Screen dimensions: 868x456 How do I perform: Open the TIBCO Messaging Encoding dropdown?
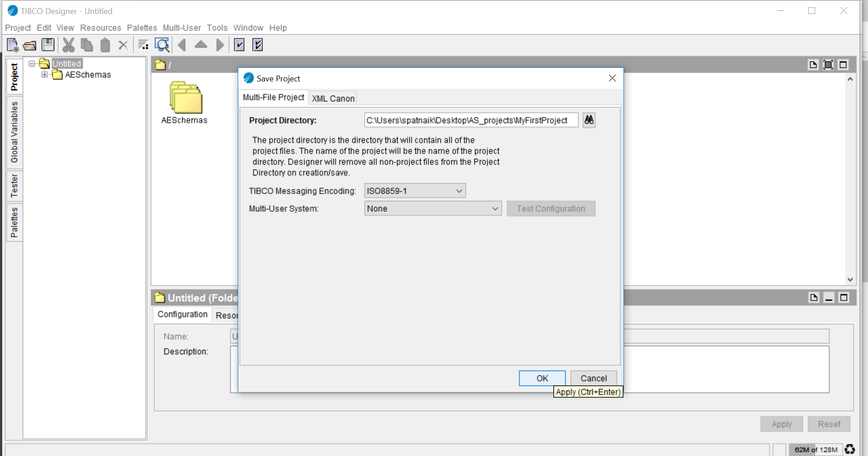415,191
